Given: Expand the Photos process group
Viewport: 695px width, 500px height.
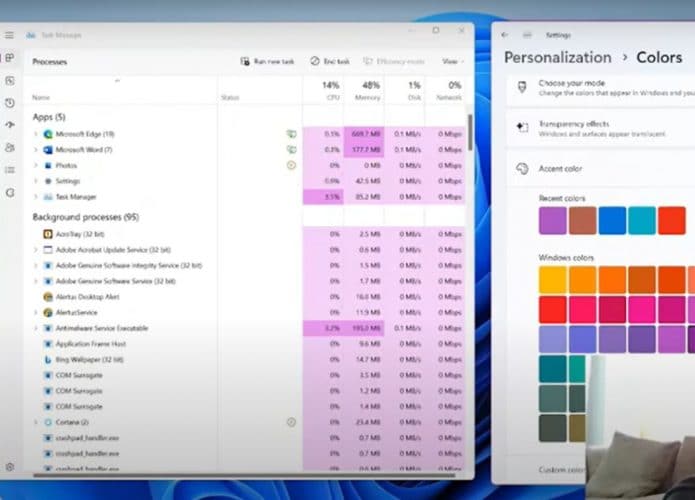Looking at the screenshot, I should [x=36, y=165].
